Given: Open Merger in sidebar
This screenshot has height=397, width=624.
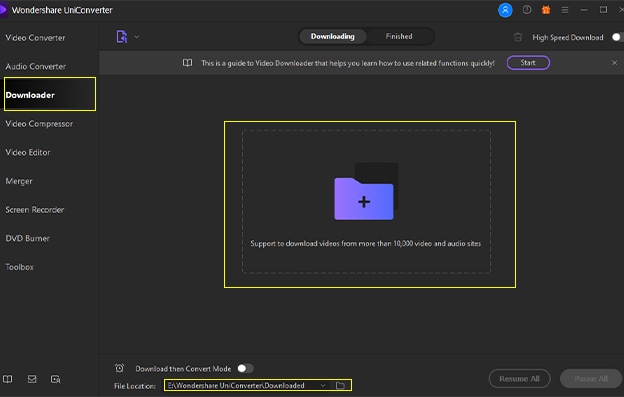Looking at the screenshot, I should point(19,181).
